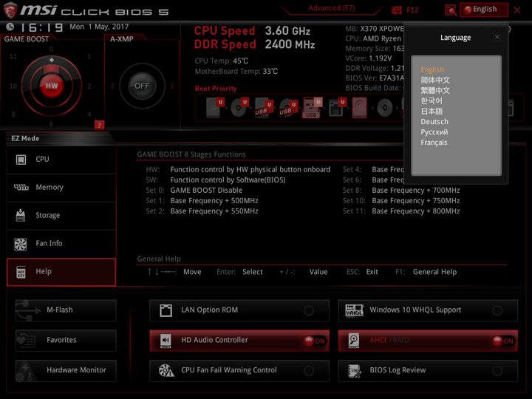Click the LAN Option ROM icon
This screenshot has width=532, height=399.
[x=166, y=310]
